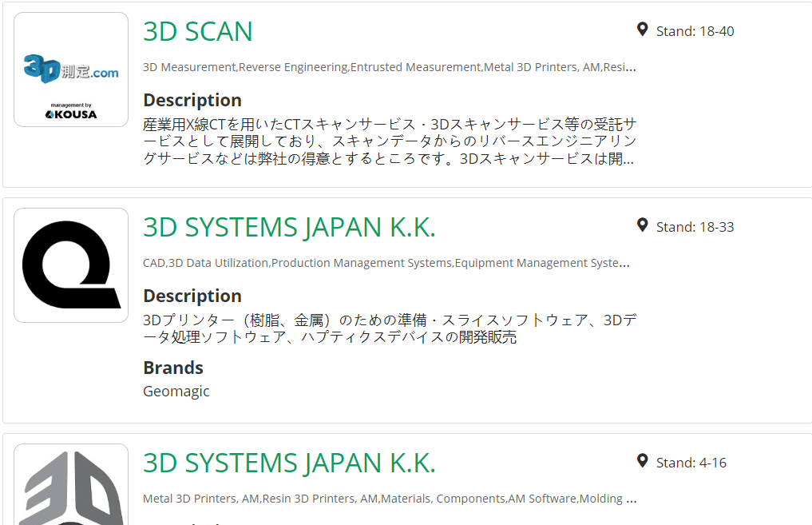This screenshot has width=812, height=525.
Task: Click the Description heading under Stand 18-33 listing
Action: point(192,296)
